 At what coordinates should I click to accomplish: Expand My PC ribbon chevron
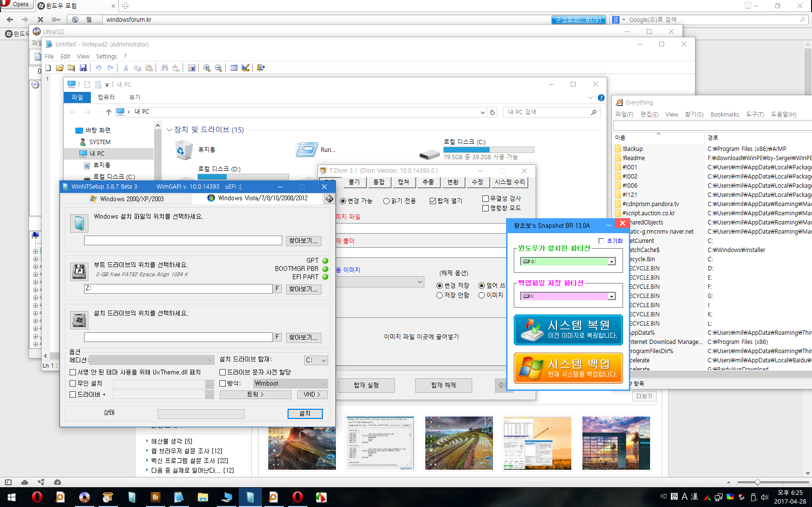click(x=590, y=98)
